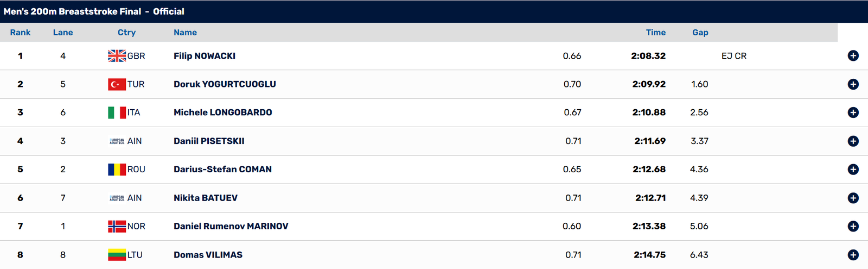
Task: Click European Aquatics logo beside Nikita BATUEV
Action: pyautogui.click(x=117, y=198)
